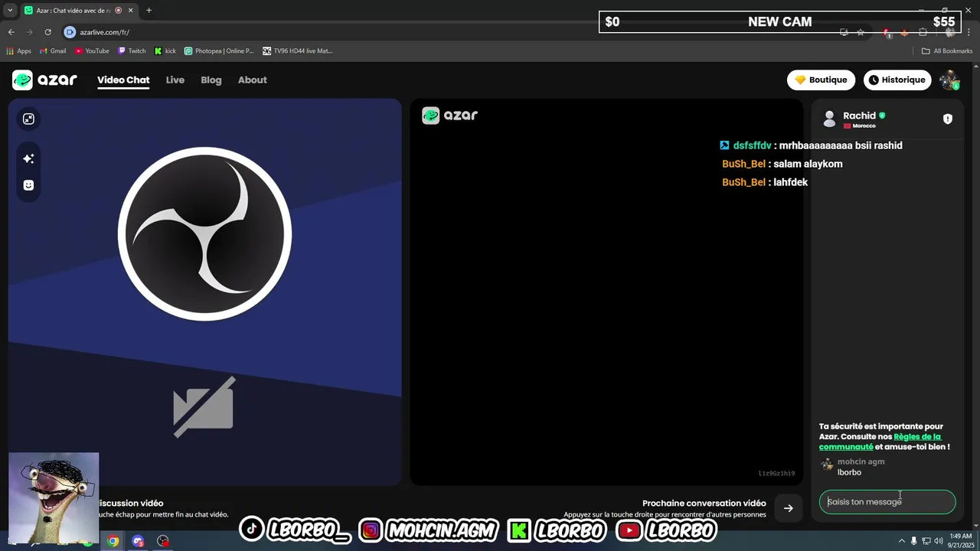Open the Video Chat tab
980x551 pixels.
[x=123, y=80]
